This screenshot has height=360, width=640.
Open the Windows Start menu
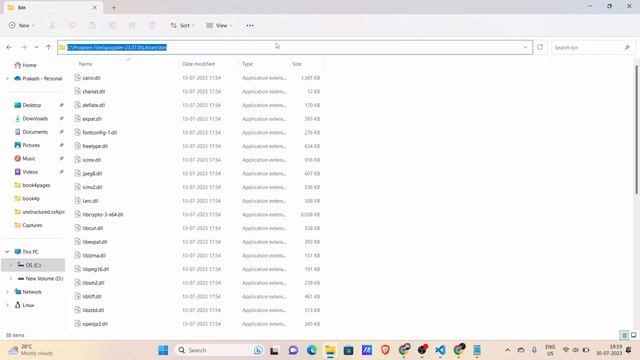click(x=163, y=350)
